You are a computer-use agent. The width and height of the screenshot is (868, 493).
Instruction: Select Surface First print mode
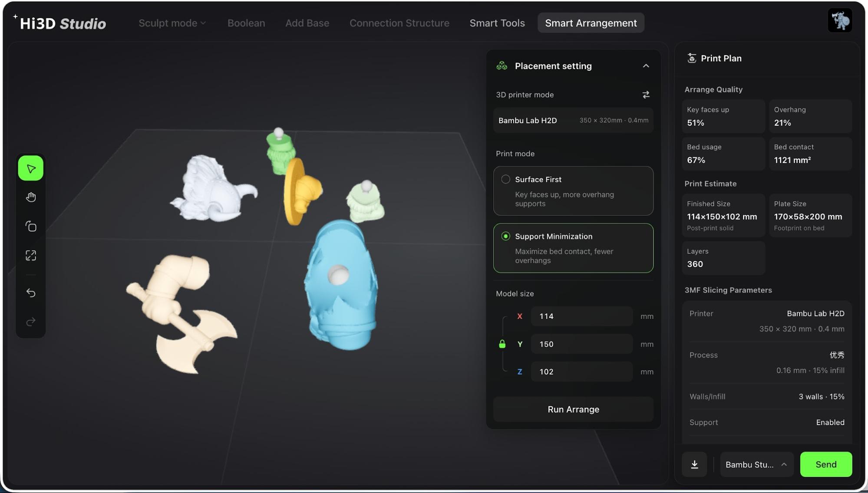pos(573,191)
